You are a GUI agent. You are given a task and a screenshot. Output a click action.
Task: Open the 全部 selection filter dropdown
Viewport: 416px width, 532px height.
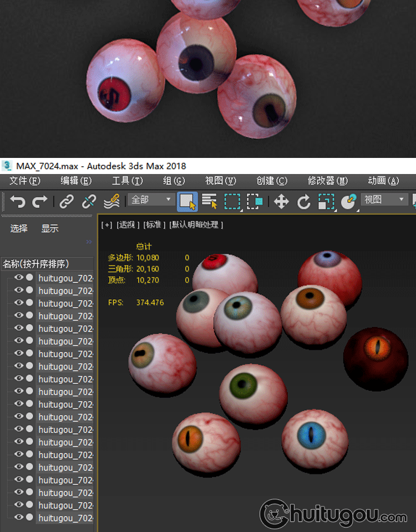click(x=151, y=199)
